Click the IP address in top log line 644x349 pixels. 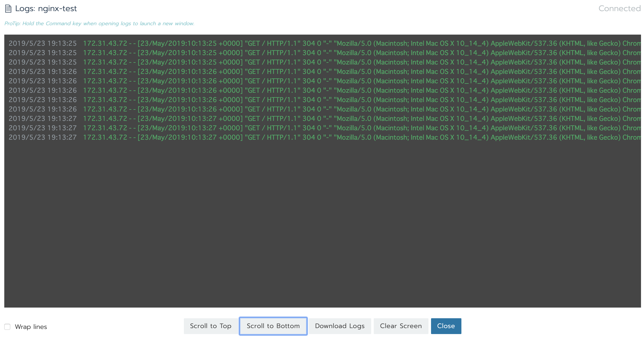click(105, 44)
